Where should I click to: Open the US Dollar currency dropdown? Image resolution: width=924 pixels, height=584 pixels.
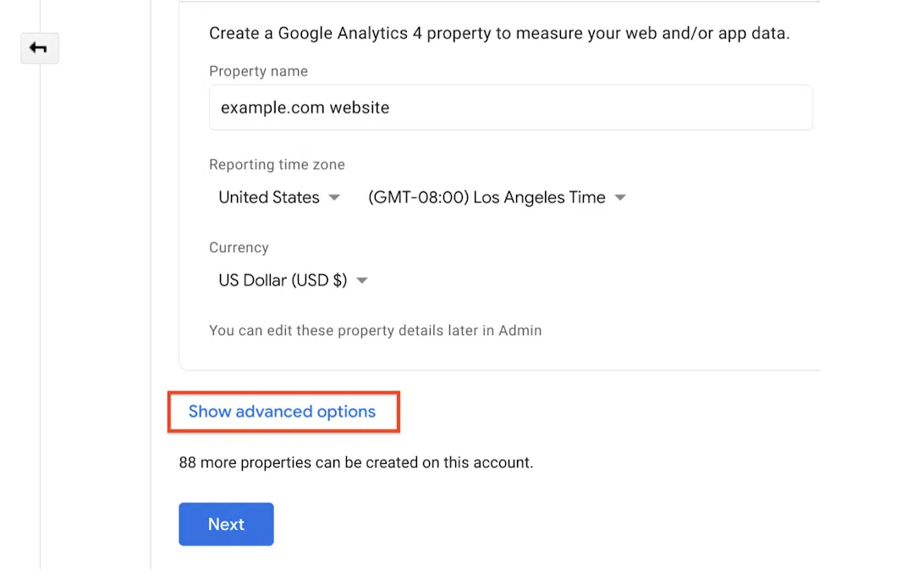[x=283, y=280]
